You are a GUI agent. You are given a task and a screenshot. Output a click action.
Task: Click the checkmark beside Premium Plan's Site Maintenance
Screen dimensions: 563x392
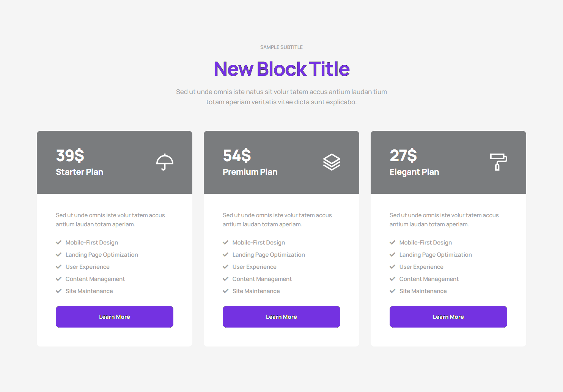click(x=226, y=291)
